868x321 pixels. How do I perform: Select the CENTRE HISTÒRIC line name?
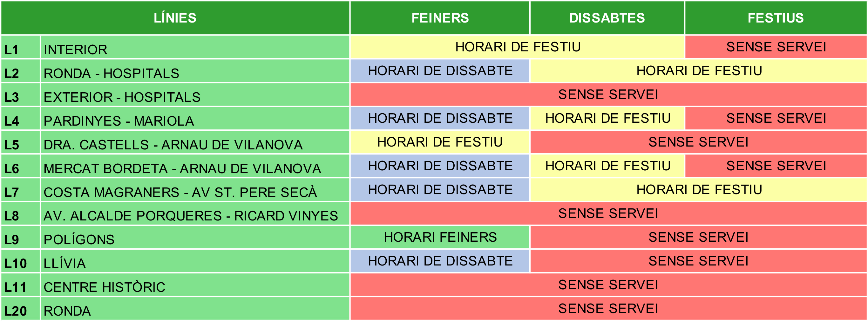pyautogui.click(x=194, y=285)
